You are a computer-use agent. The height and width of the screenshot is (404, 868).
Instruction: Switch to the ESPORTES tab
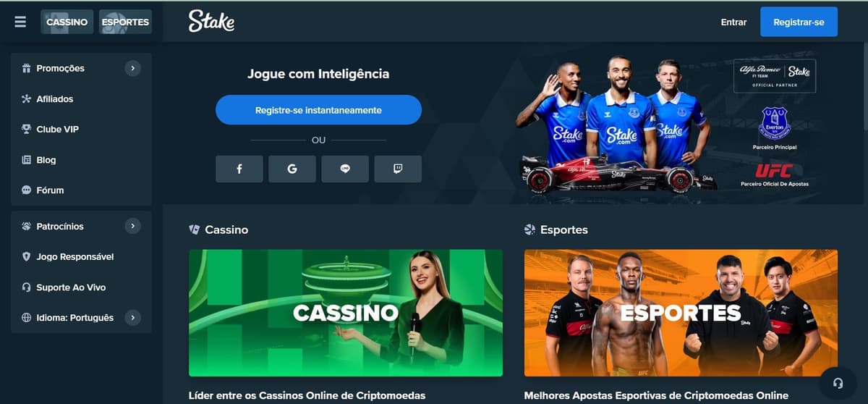pyautogui.click(x=125, y=22)
